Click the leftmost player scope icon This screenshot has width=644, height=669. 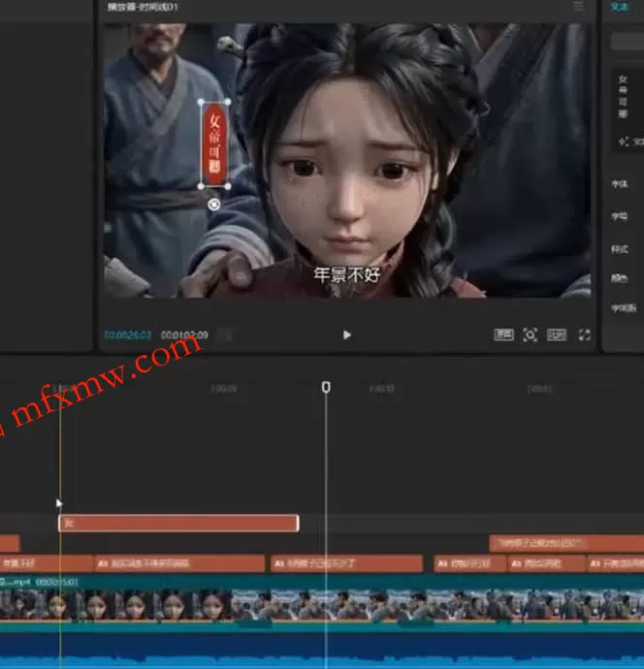coord(503,334)
